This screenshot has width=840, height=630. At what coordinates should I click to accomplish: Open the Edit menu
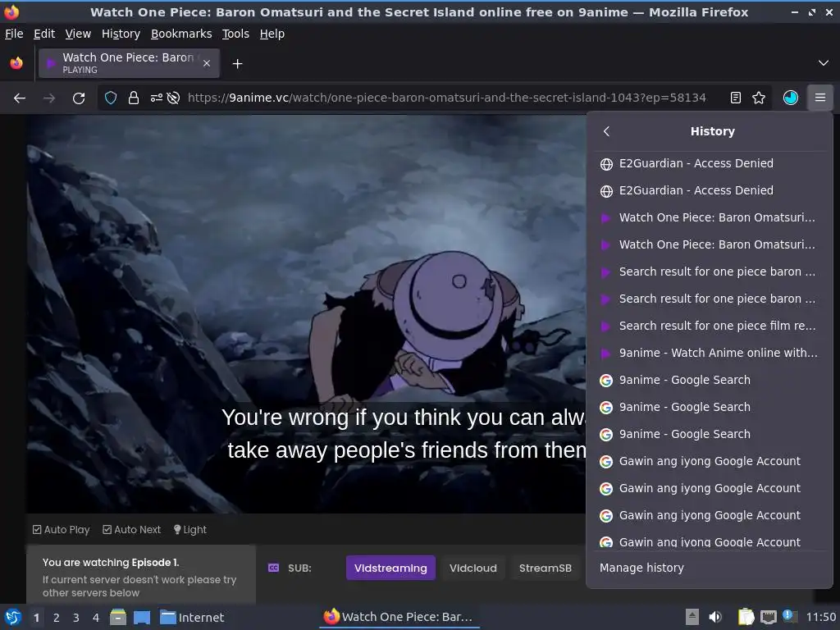tap(44, 34)
